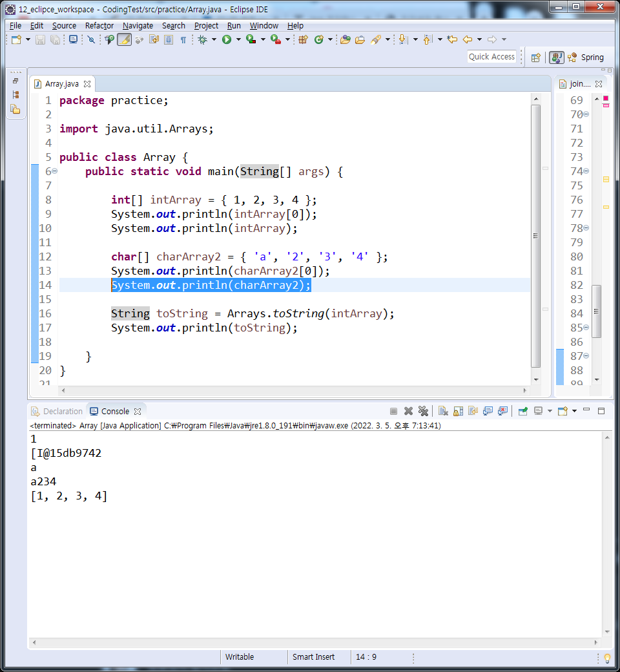
Task: Switch to the Java EE perspective icon
Action: coord(556,58)
